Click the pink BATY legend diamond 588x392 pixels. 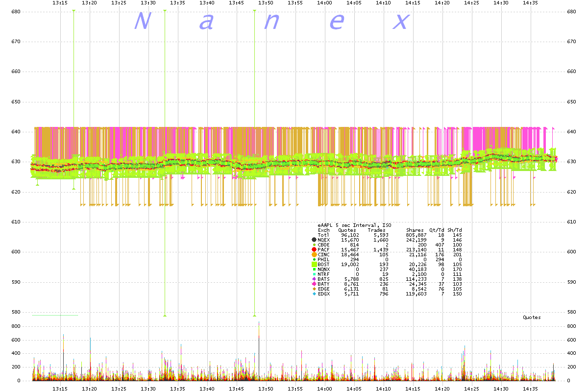314,284
